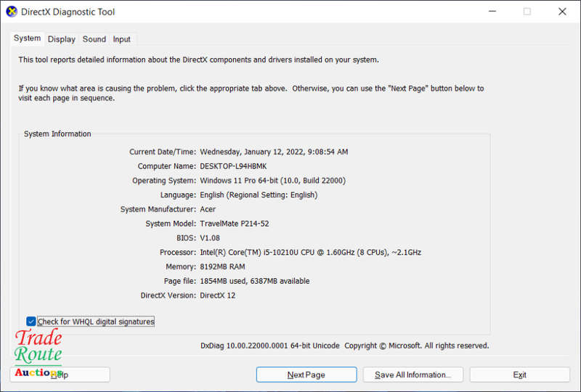The height and width of the screenshot is (392, 581).
Task: Open the Sound tab
Action: (94, 39)
